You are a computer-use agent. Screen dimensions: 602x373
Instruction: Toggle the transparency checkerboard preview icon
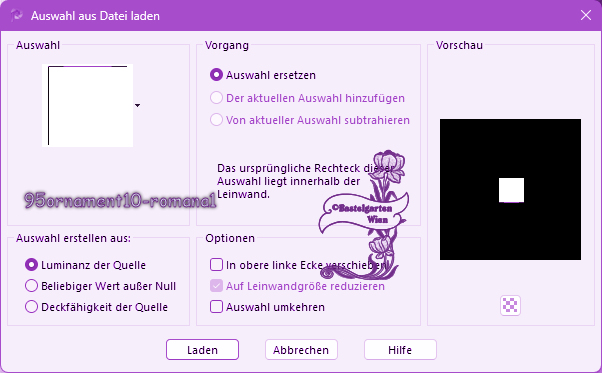pyautogui.click(x=510, y=305)
